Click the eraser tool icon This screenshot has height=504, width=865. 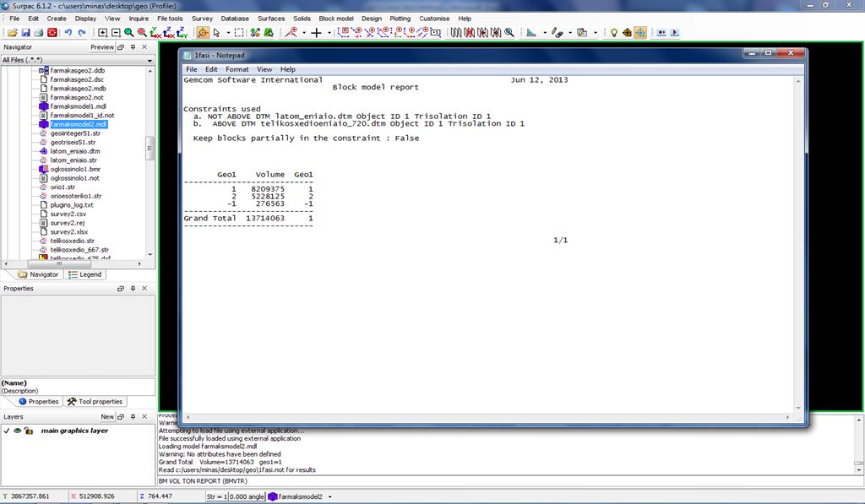558,33
